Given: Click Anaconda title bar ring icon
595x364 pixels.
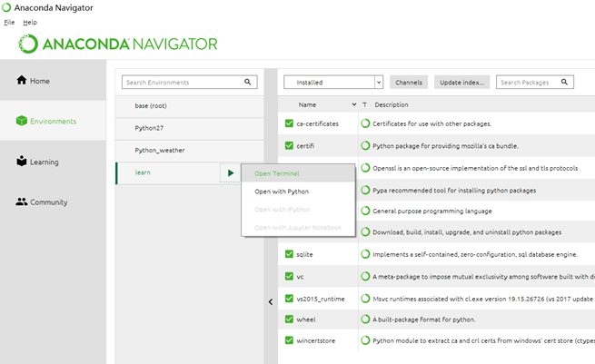Looking at the screenshot, I should 6,7.
